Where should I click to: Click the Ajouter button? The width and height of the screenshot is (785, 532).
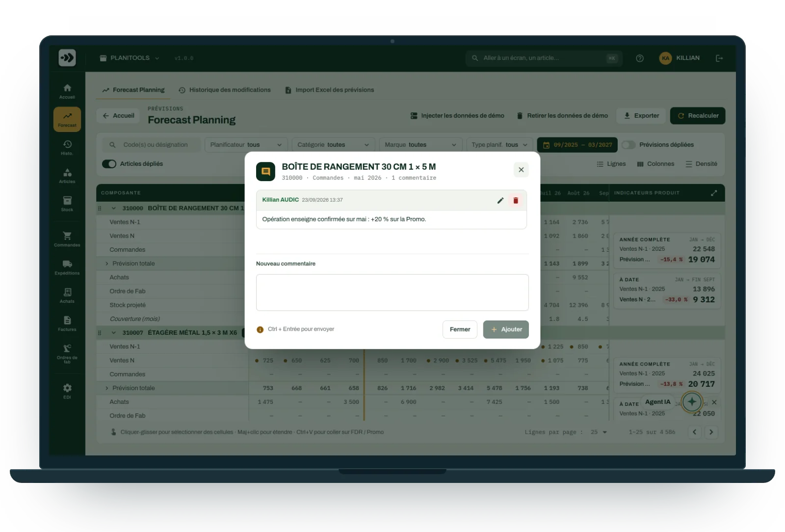(506, 329)
